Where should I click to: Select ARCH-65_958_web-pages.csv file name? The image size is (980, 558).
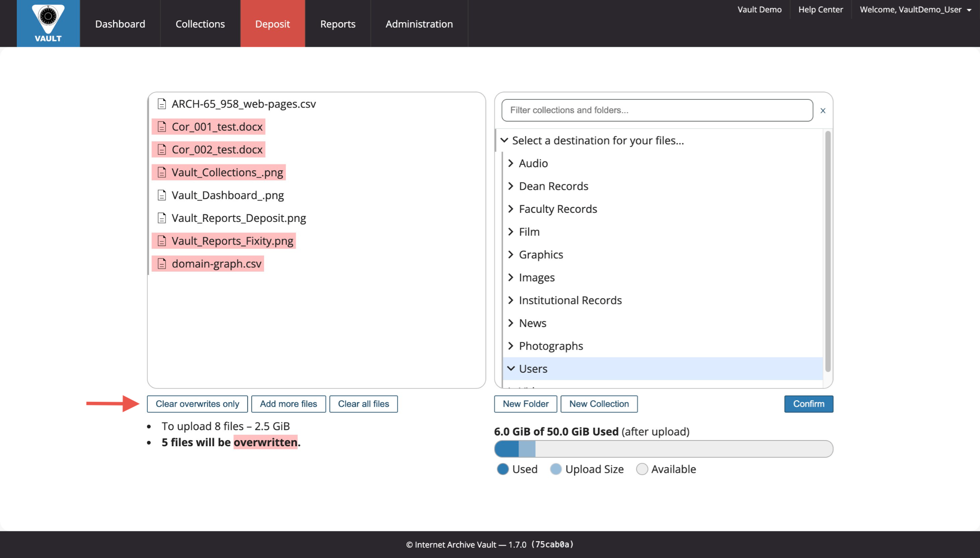coord(244,104)
